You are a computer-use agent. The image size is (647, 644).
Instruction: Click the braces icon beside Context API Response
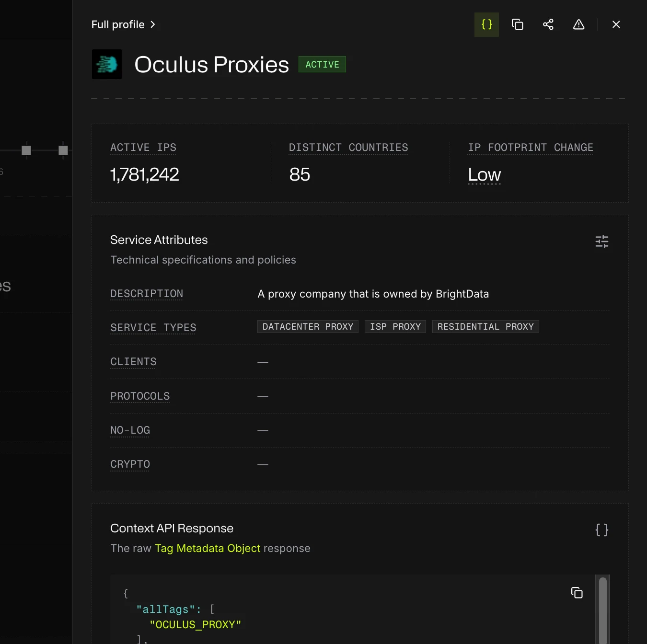pos(602,530)
